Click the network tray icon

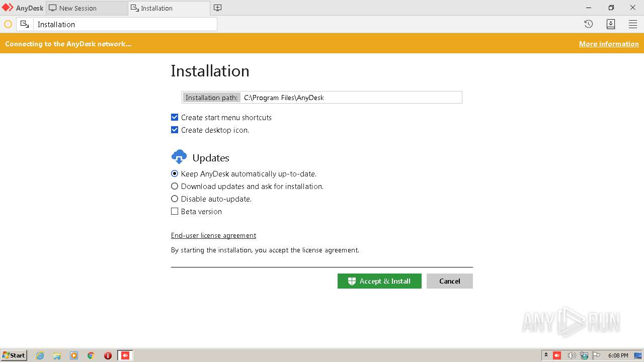point(584,355)
